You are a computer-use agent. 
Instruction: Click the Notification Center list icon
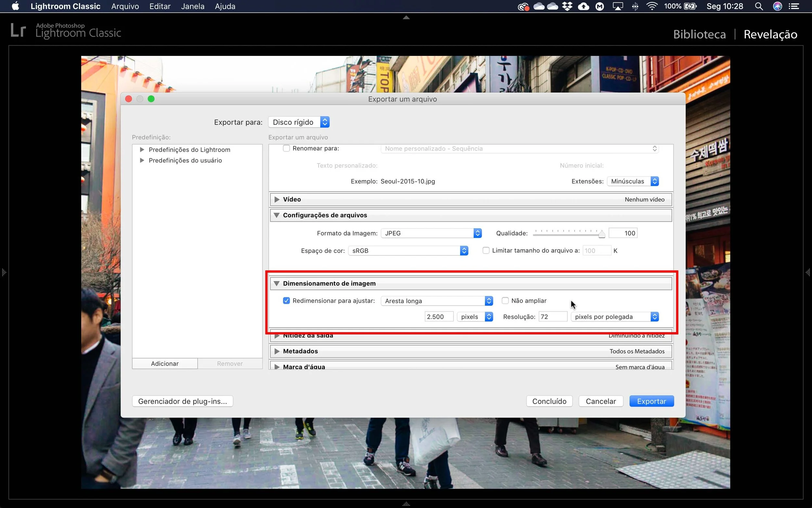(x=794, y=7)
